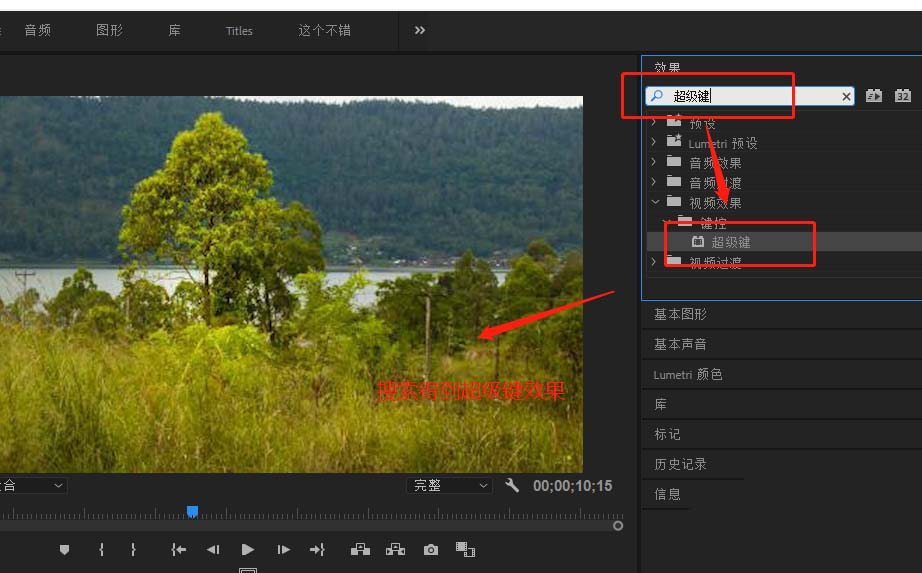The height and width of the screenshot is (573, 922).
Task: Click the Add Marker button
Action: coord(65,549)
